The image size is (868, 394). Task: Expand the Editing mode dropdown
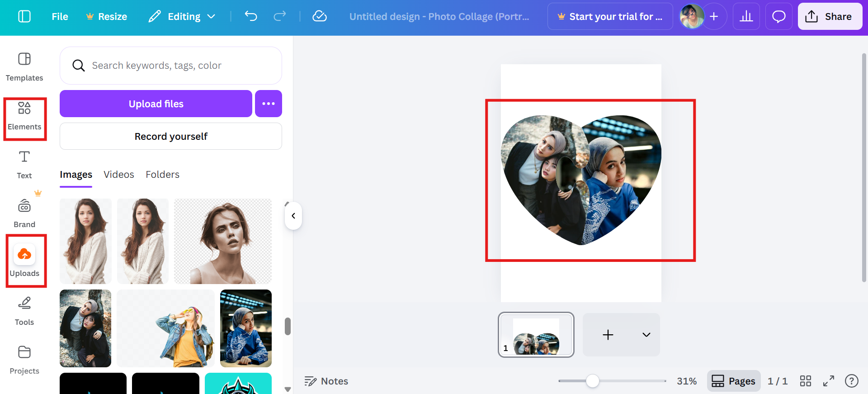coord(182,17)
